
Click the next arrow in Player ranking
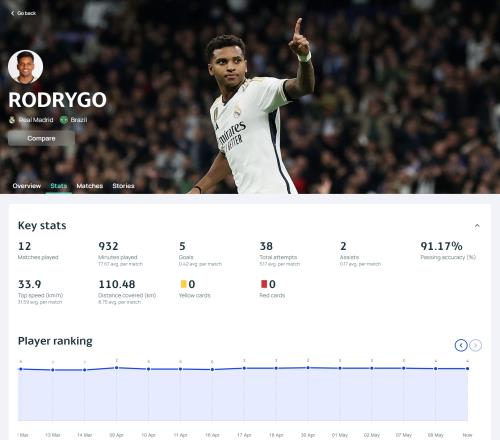point(475,345)
